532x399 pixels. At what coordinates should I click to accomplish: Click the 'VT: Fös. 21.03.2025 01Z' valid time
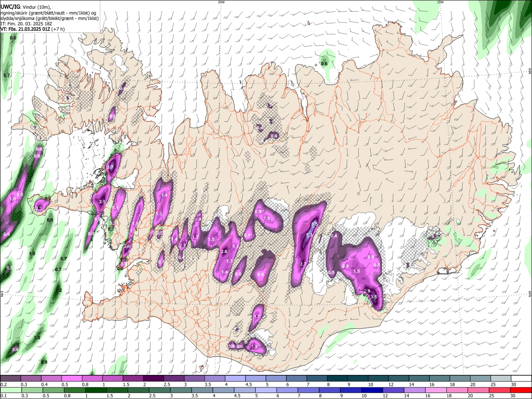(26, 30)
